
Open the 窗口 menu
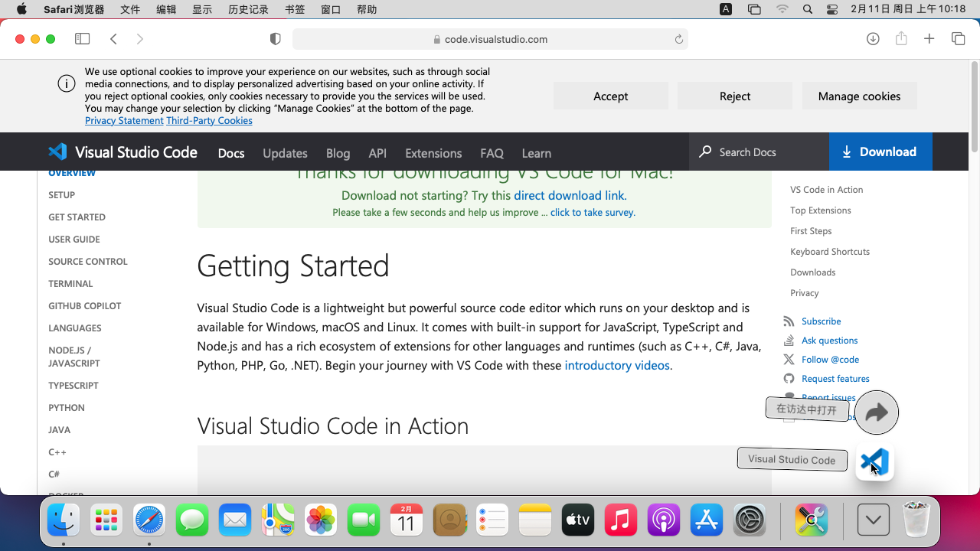point(331,10)
